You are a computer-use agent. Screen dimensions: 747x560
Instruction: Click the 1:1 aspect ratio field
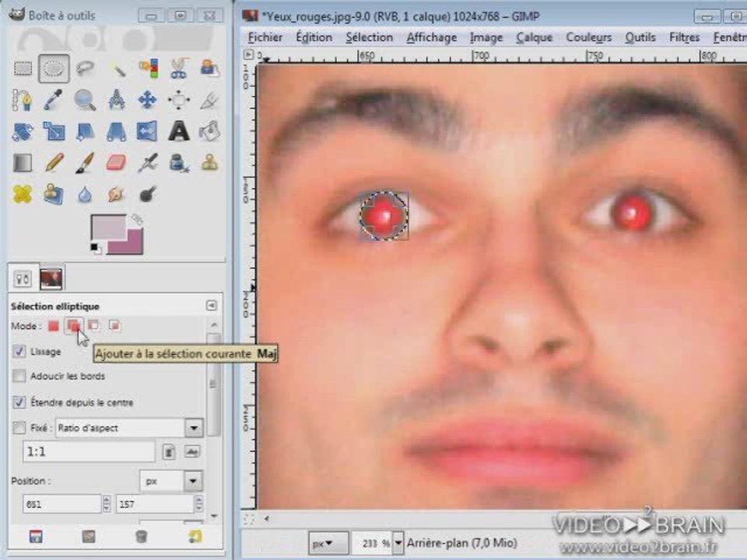point(89,451)
